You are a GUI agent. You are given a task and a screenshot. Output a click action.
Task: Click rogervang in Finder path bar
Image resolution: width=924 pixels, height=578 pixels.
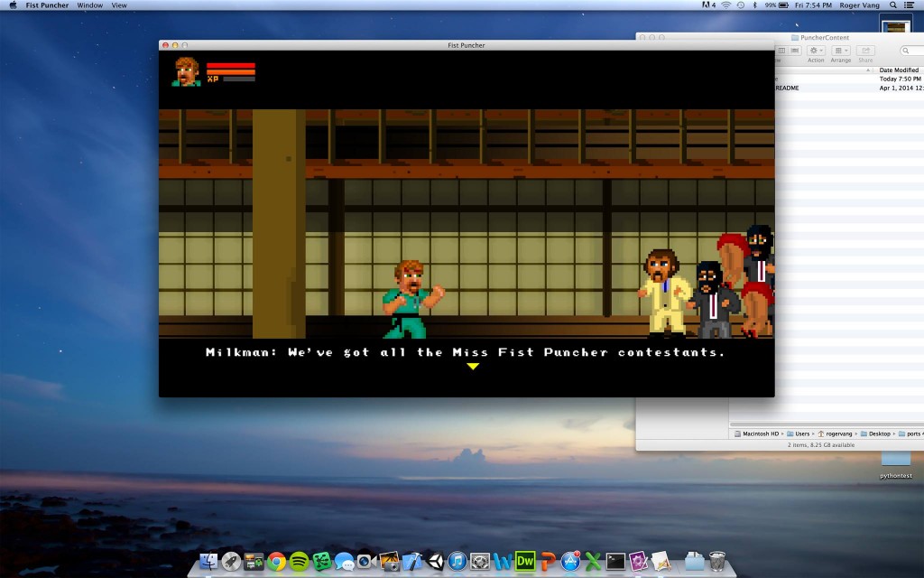(835, 433)
